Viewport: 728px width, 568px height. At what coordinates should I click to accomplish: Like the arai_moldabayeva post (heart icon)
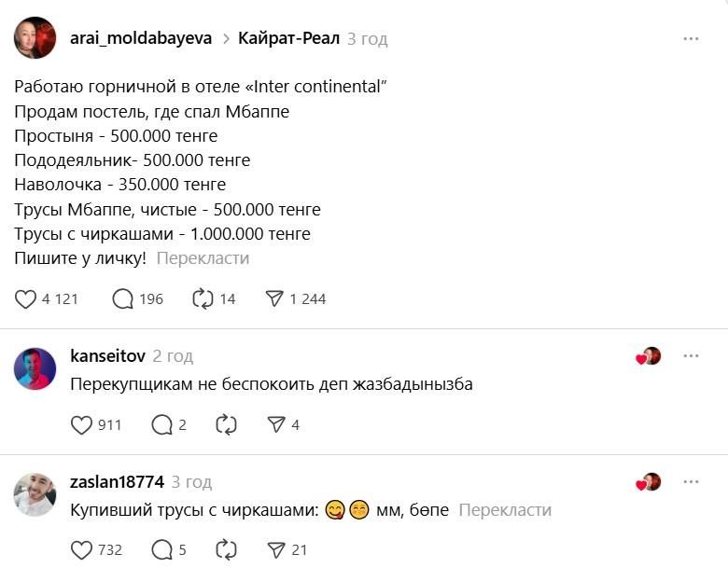click(26, 298)
